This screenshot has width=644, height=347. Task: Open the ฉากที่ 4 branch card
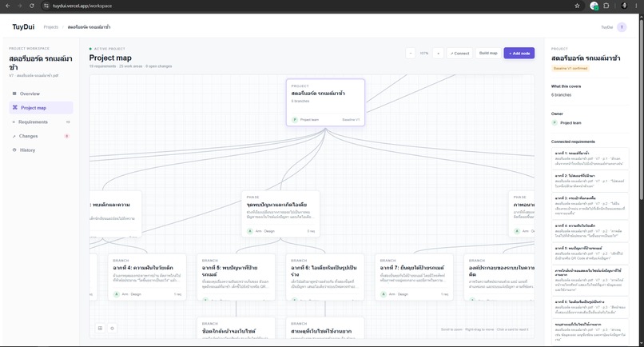pyautogui.click(x=147, y=277)
